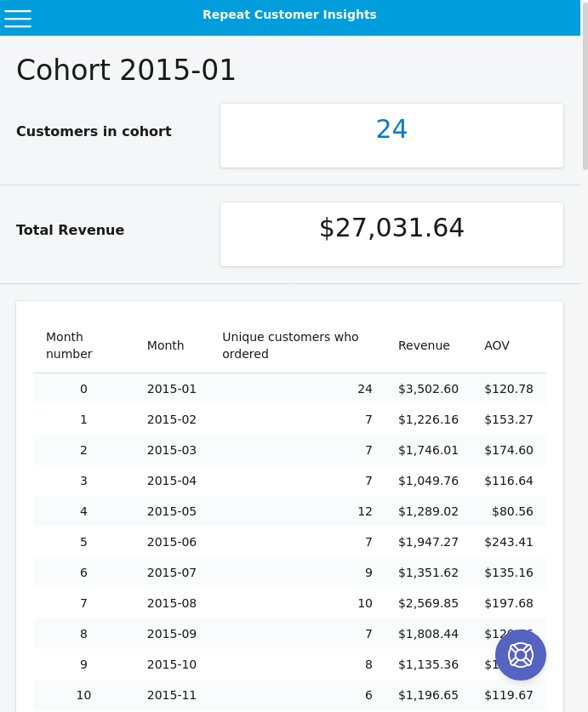Click the $2,569.85 revenue cell
588x712 pixels.
point(428,603)
